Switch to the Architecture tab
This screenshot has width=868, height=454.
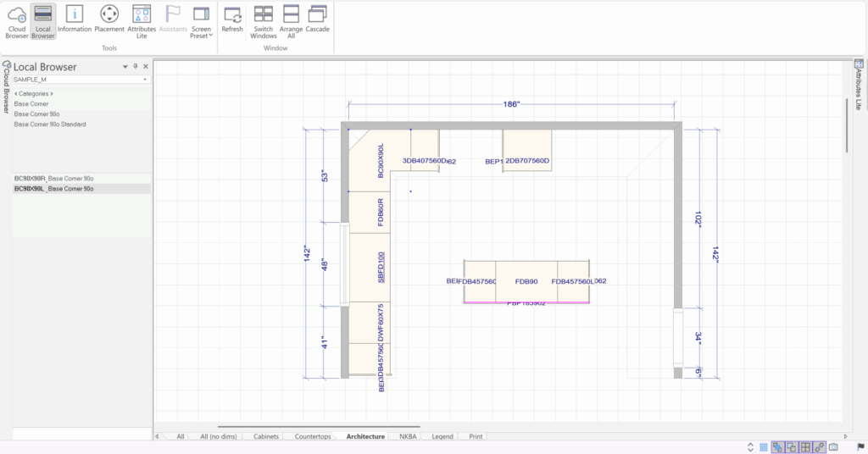[x=365, y=436]
